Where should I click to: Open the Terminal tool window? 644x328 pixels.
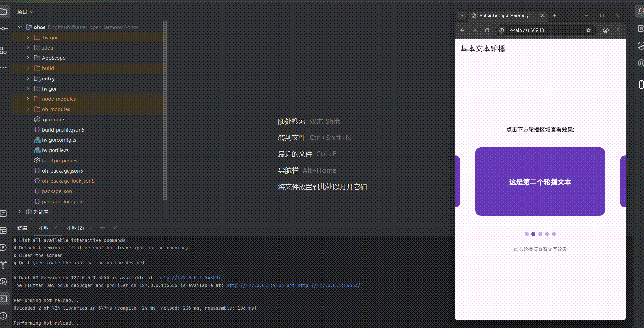(x=4, y=299)
